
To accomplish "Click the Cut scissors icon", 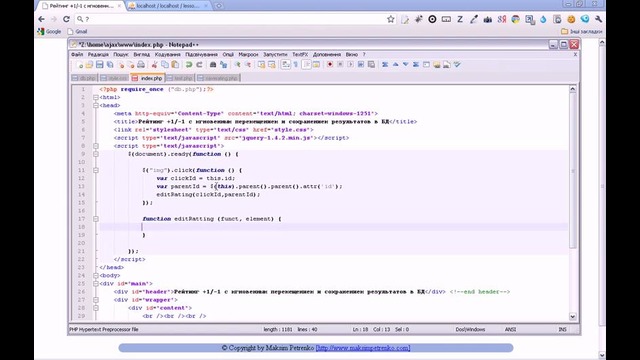I will pos(155,65).
